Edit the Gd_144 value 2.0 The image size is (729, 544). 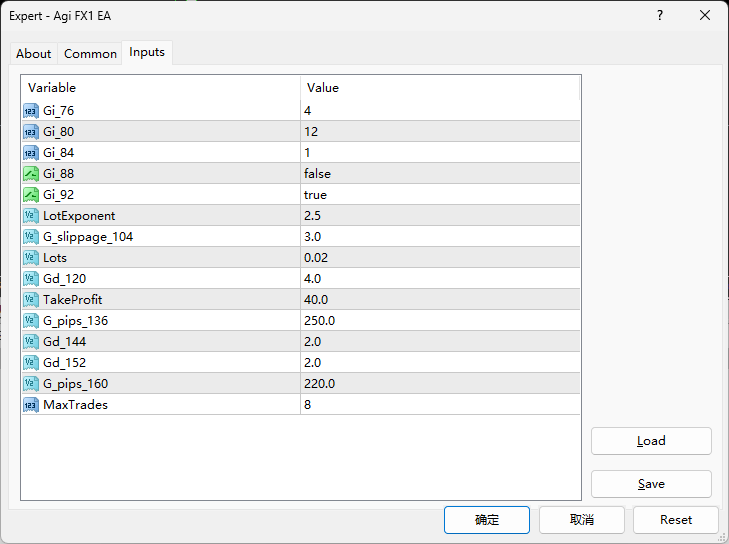click(x=440, y=341)
